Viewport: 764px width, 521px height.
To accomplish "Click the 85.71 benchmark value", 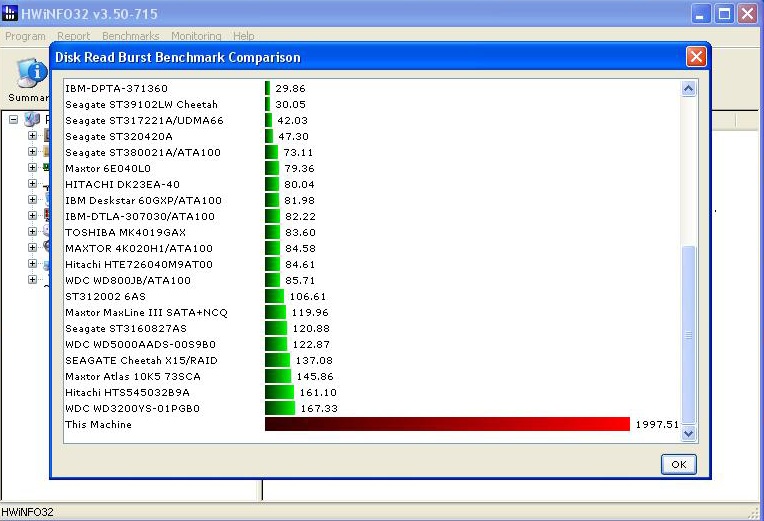I will (300, 281).
